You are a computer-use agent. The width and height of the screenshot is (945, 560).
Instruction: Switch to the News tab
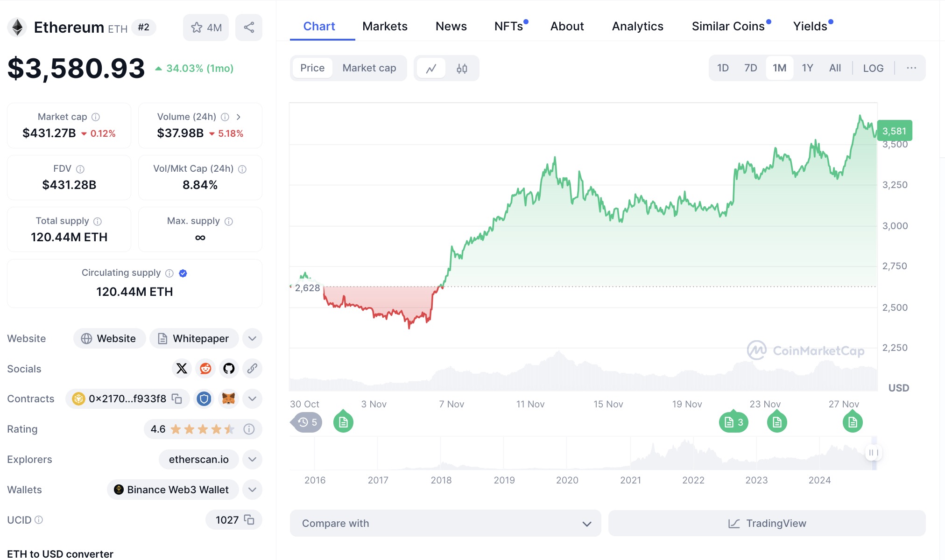point(451,26)
